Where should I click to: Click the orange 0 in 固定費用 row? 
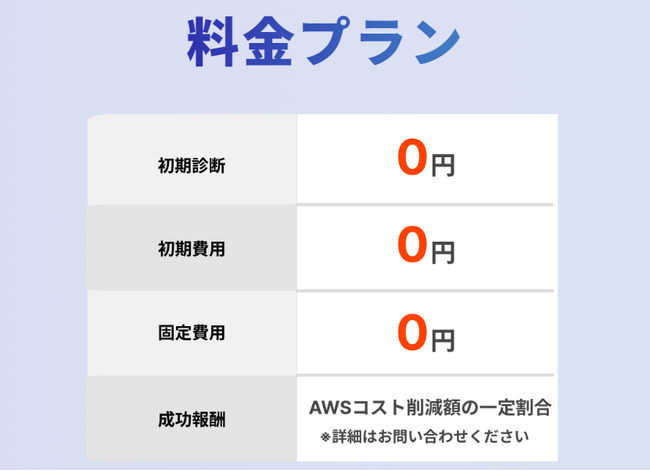click(413, 332)
